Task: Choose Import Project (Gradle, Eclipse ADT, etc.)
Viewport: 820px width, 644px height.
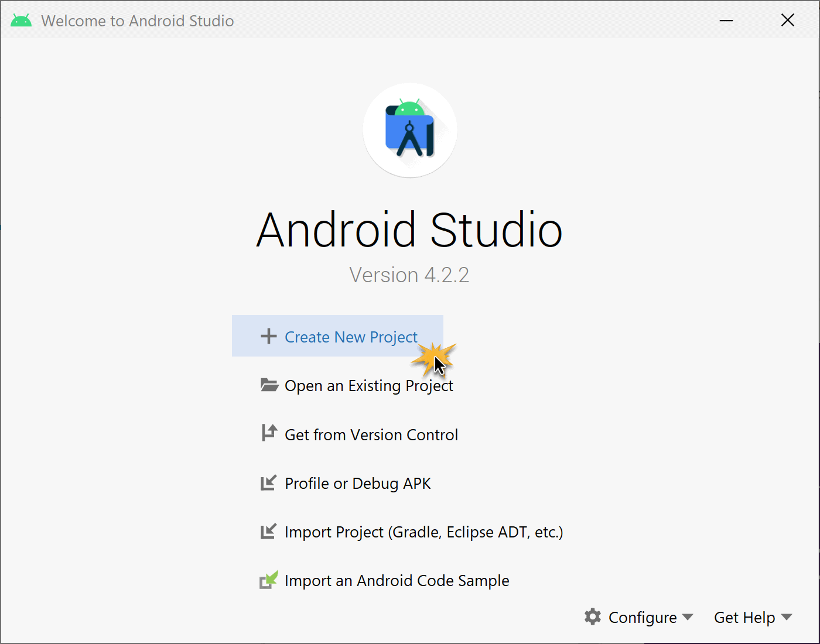Action: (x=411, y=532)
